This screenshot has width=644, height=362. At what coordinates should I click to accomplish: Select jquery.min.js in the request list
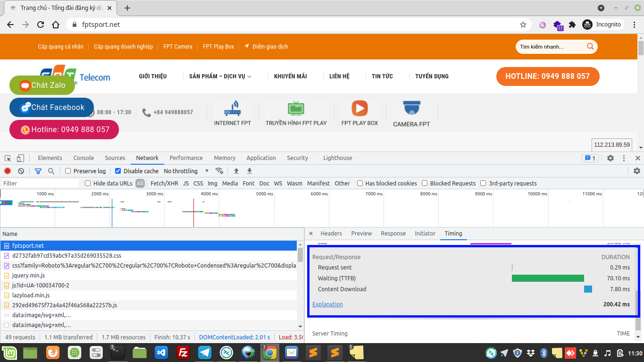(149, 276)
